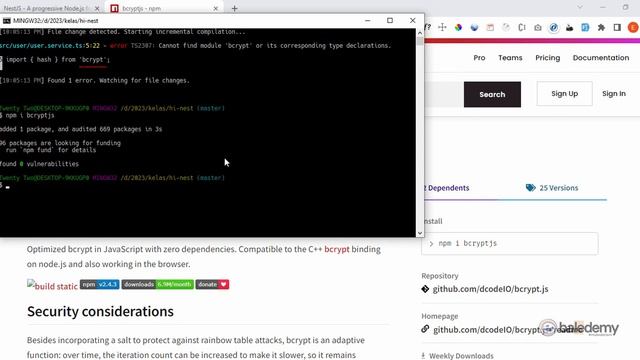Click the Security considerations heading
Image resolution: width=640 pixels, height=360 pixels.
point(100,311)
